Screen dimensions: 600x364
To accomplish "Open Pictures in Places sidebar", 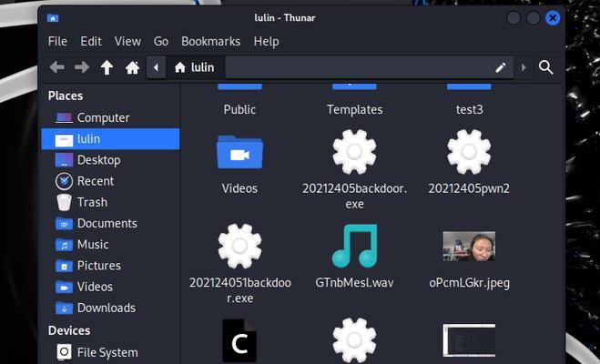I will (110, 266).
